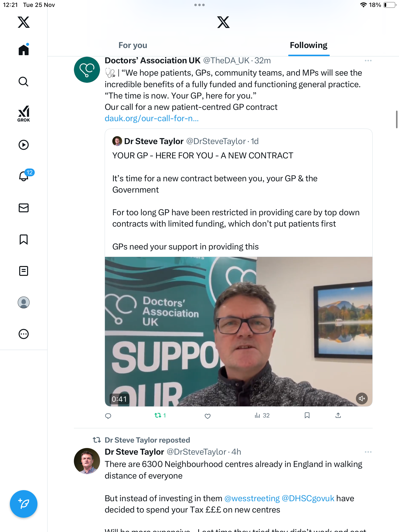This screenshot has height=532, width=399.
Task: Go to Home feed icon
Action: tap(24, 50)
